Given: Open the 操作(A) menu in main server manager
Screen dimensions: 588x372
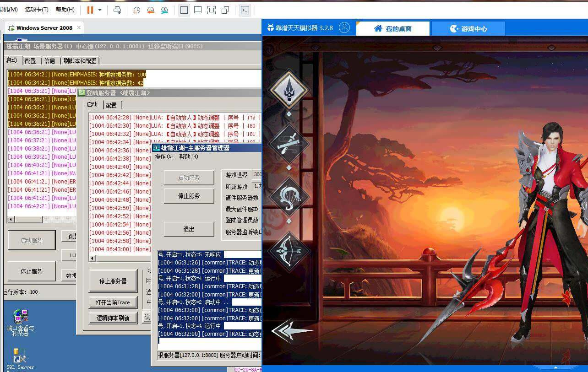Looking at the screenshot, I should [164, 156].
